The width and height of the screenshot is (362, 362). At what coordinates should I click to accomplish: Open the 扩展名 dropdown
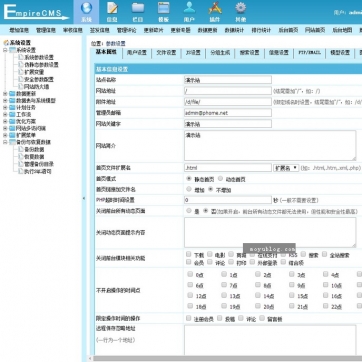286,168
